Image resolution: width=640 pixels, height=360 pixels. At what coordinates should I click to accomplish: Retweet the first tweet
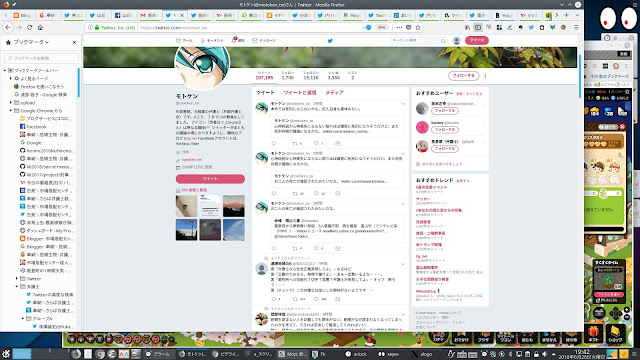pos(295,143)
